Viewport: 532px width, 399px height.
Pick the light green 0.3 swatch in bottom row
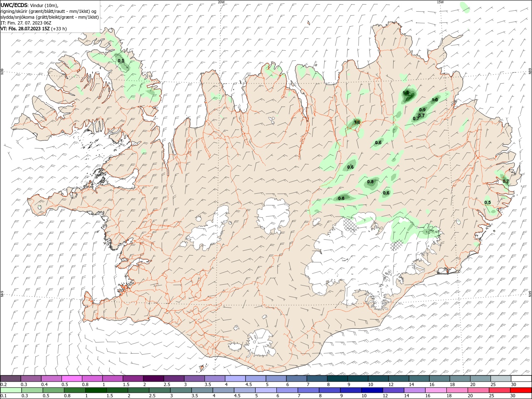point(32,390)
